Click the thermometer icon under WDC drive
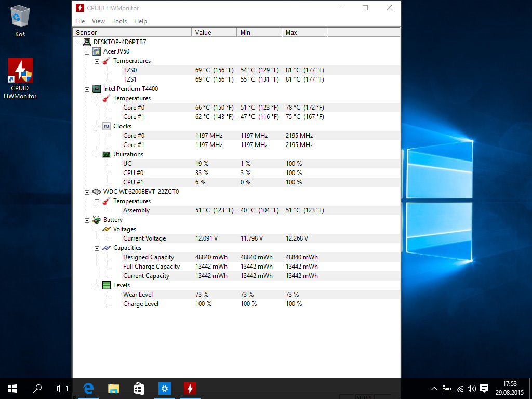The height and width of the screenshot is (399, 532). pyautogui.click(x=107, y=201)
